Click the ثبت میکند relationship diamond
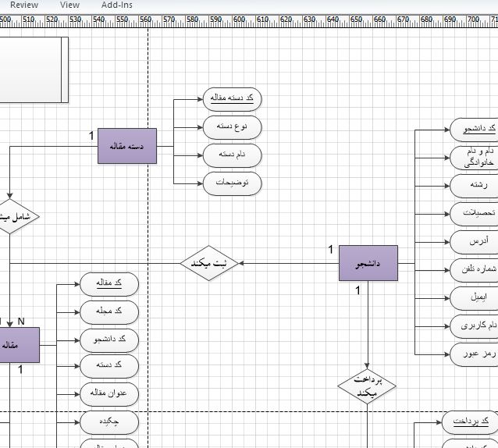The height and width of the screenshot is (448, 498). point(208,263)
